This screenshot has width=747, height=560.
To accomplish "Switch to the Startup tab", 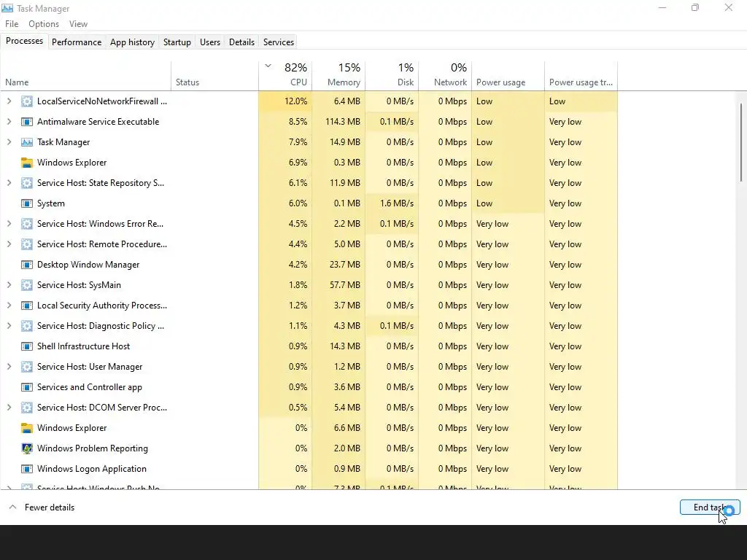I will [x=177, y=42].
